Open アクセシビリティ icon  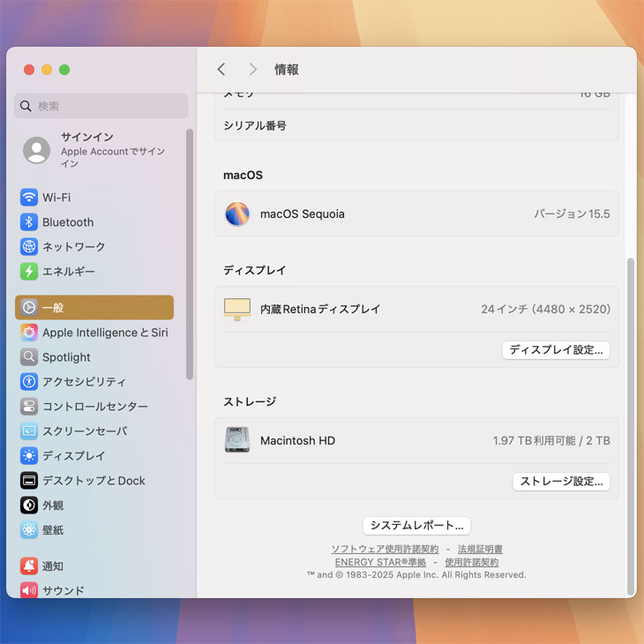(29, 382)
